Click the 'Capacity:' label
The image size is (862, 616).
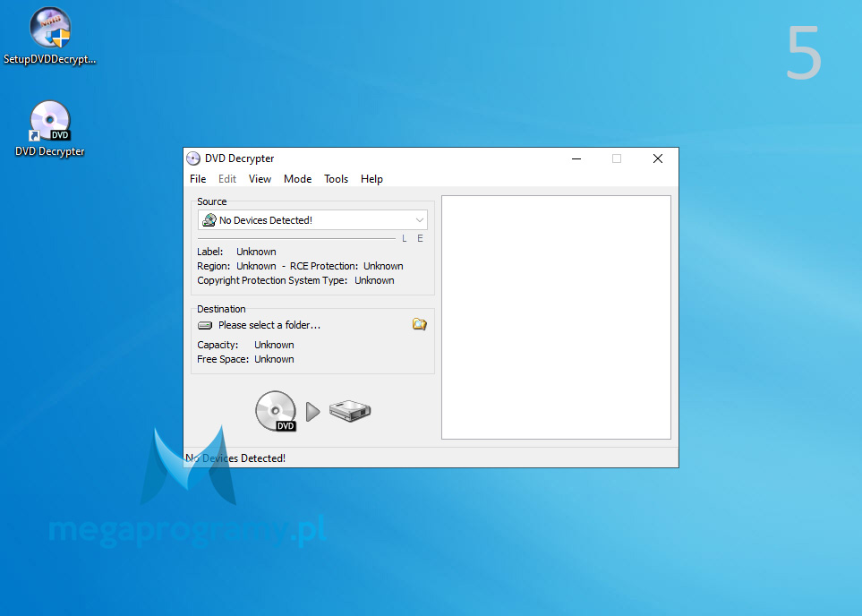point(218,345)
